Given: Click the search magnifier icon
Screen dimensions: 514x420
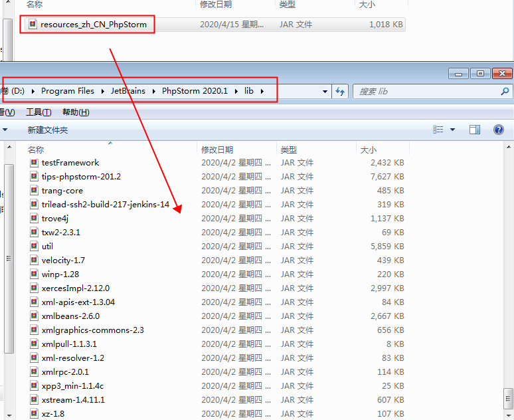Looking at the screenshot, I should click(504, 91).
